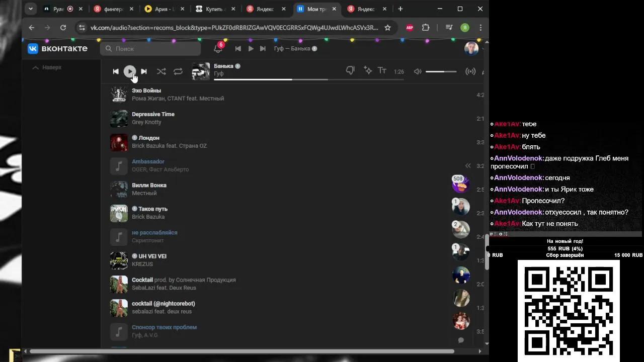
Task: Open artist Гуф, A.V.G
Action: [144, 335]
